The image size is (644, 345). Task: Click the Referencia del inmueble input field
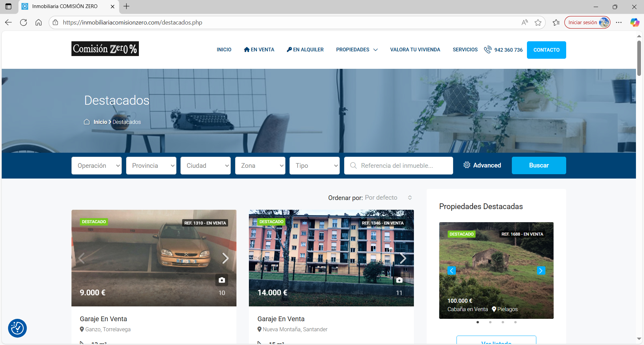pyautogui.click(x=398, y=165)
